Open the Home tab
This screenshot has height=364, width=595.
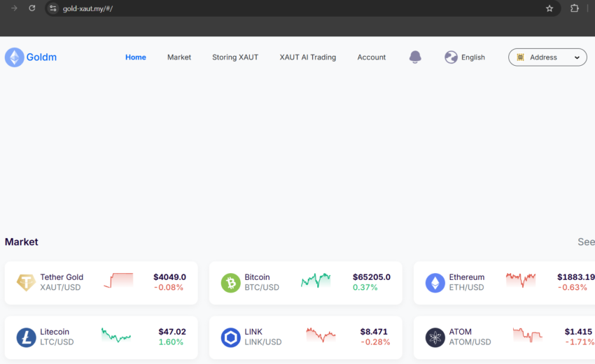(x=136, y=57)
